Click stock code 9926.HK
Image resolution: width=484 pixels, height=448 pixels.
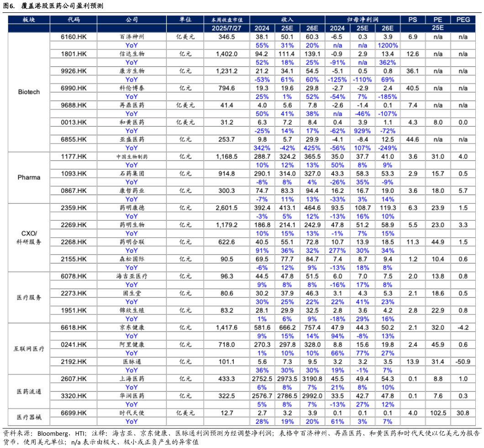coord(74,71)
